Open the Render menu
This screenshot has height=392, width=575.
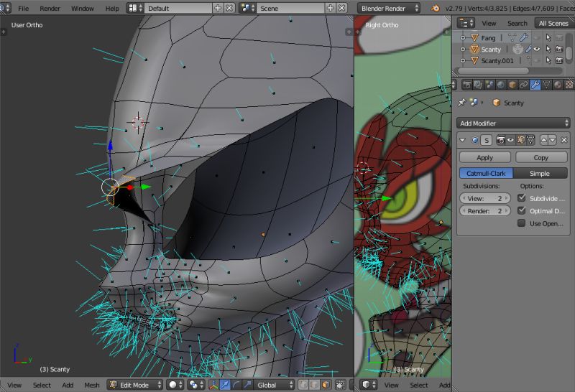click(50, 8)
